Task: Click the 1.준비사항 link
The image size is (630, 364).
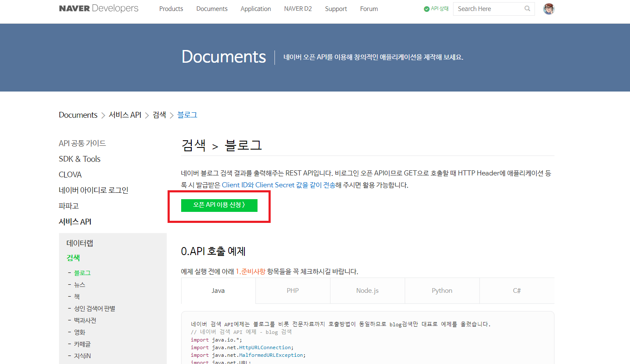Action: (250, 272)
